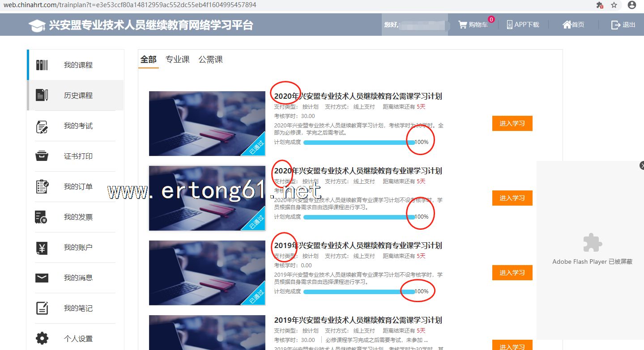
Task: Open 我的账户 yen icon
Action: (42, 248)
